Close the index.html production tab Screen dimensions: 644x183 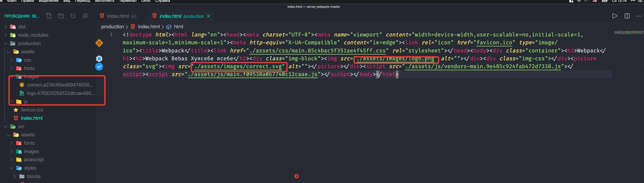tap(209, 16)
